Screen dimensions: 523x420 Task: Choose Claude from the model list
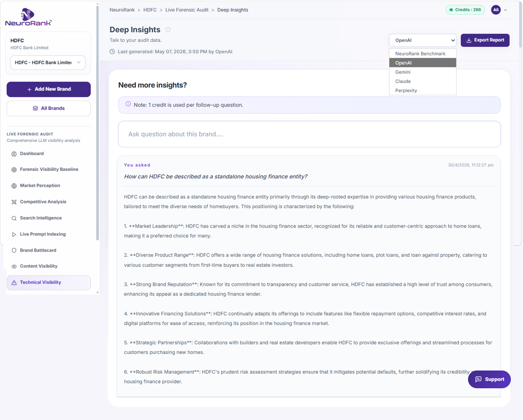click(x=423, y=81)
